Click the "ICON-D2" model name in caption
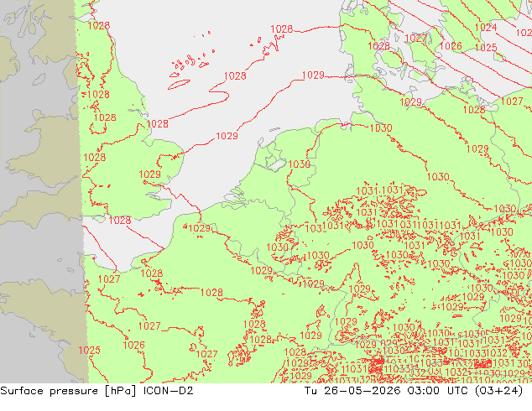This screenshot has height=411, width=532. coord(169,391)
